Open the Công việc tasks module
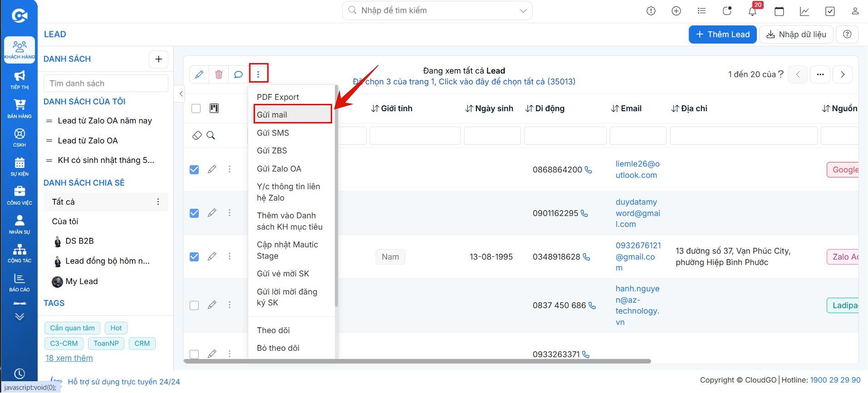The width and height of the screenshot is (868, 393). coord(20,196)
